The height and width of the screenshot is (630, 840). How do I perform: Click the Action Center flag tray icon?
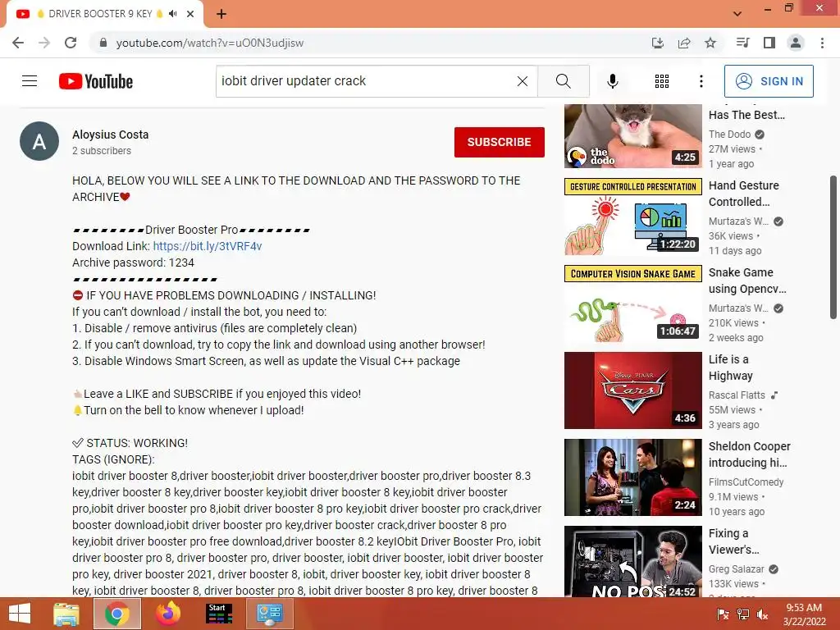pos(723,614)
